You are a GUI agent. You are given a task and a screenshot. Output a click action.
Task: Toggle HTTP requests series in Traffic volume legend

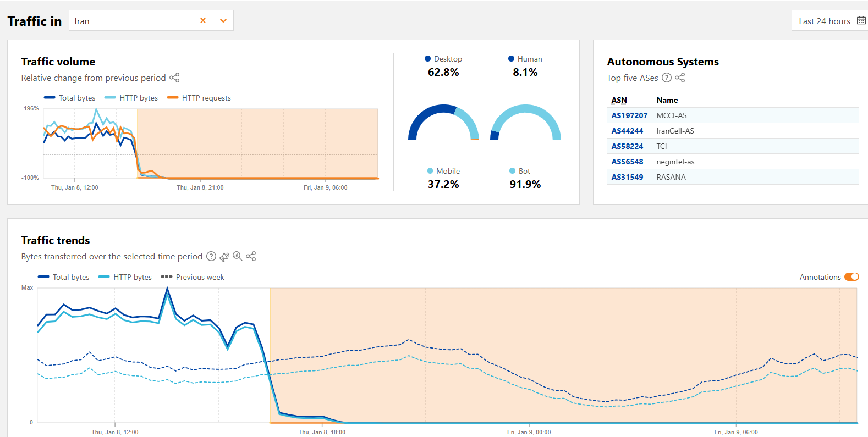(x=199, y=98)
